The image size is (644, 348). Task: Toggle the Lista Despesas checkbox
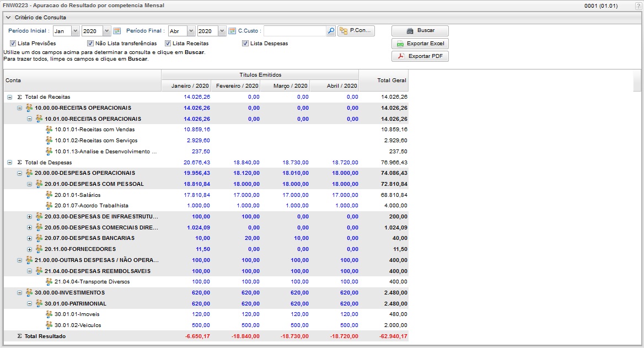pyautogui.click(x=245, y=44)
